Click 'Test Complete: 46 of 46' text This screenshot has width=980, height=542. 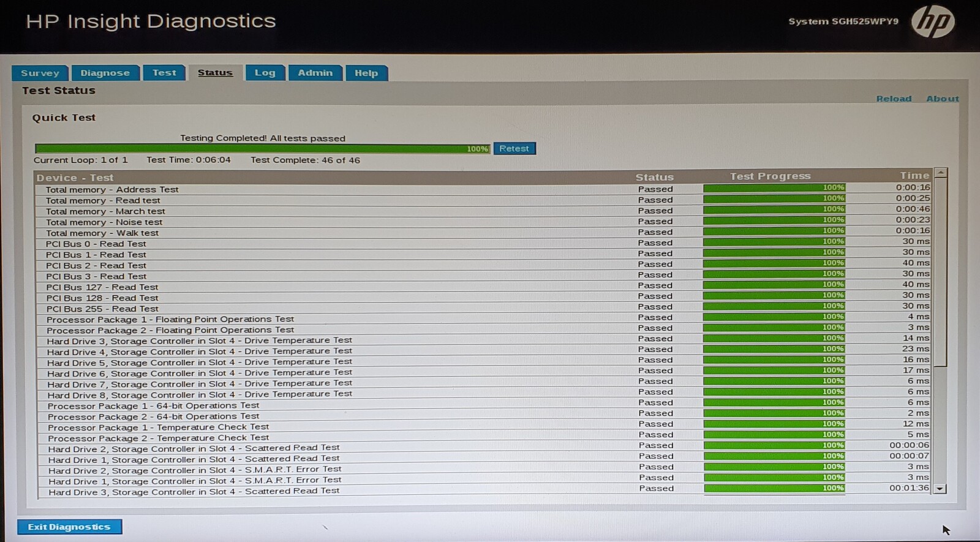tap(305, 160)
